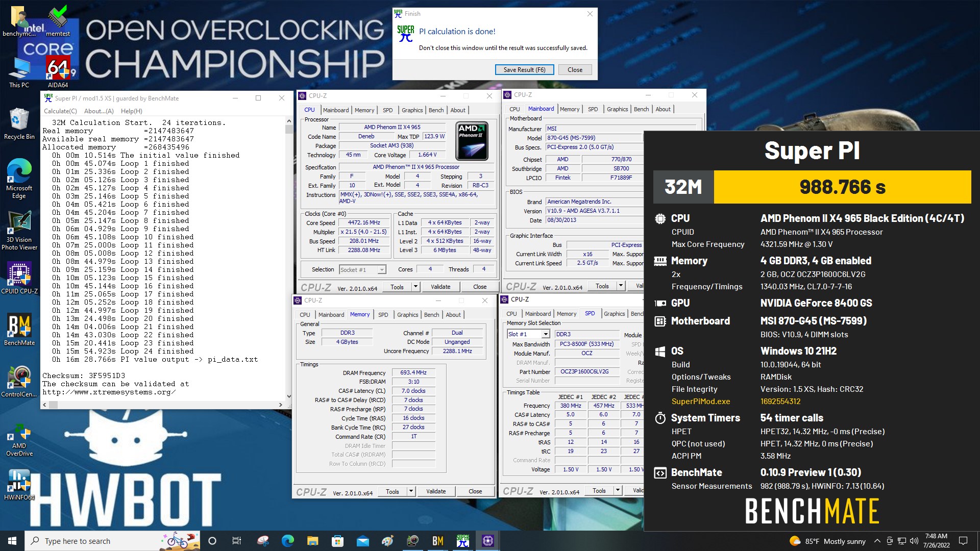Open This PC desktop icon
Screen dimensions: 980x551
pyautogui.click(x=19, y=73)
